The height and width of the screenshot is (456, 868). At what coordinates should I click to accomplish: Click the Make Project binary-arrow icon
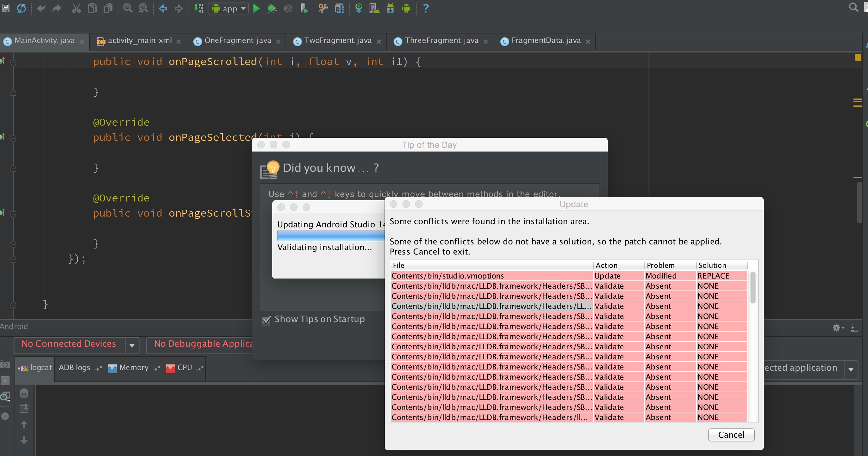(199, 8)
